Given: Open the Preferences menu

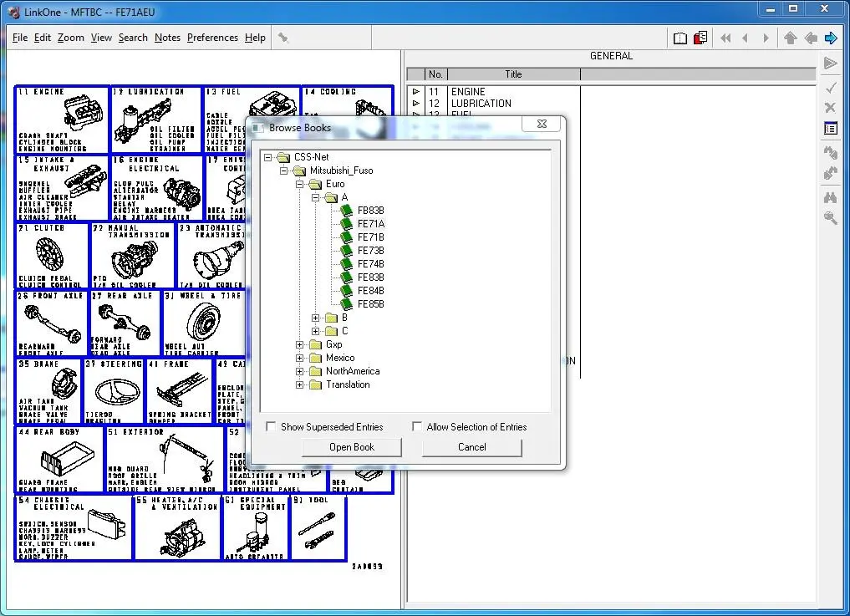Looking at the screenshot, I should 212,38.
